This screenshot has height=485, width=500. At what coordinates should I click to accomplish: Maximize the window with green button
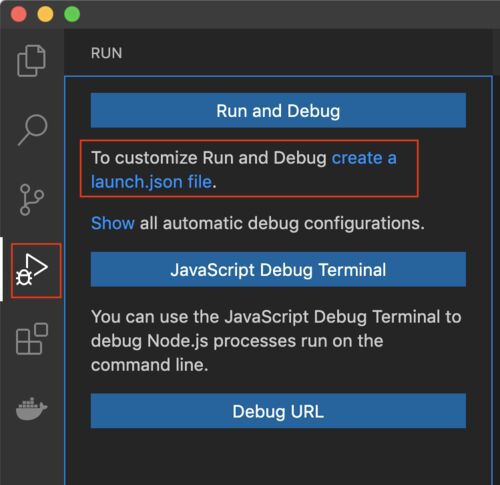72,14
